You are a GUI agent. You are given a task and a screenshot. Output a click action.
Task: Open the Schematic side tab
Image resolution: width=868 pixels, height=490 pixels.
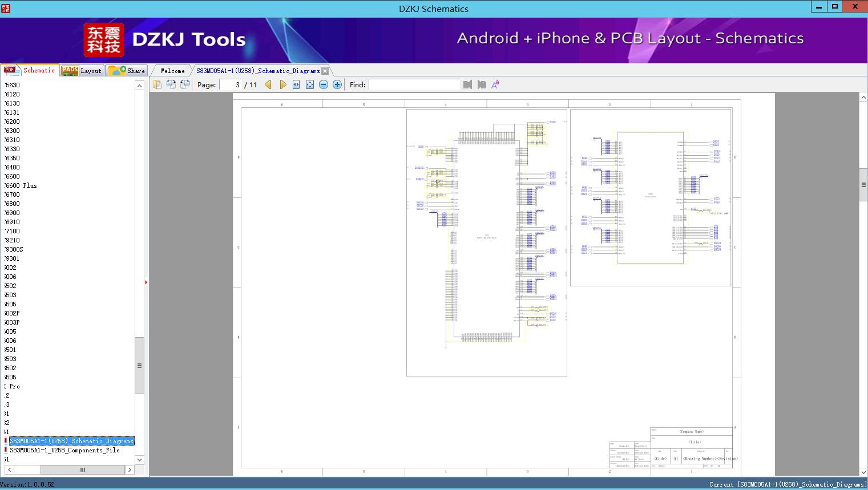coord(30,70)
